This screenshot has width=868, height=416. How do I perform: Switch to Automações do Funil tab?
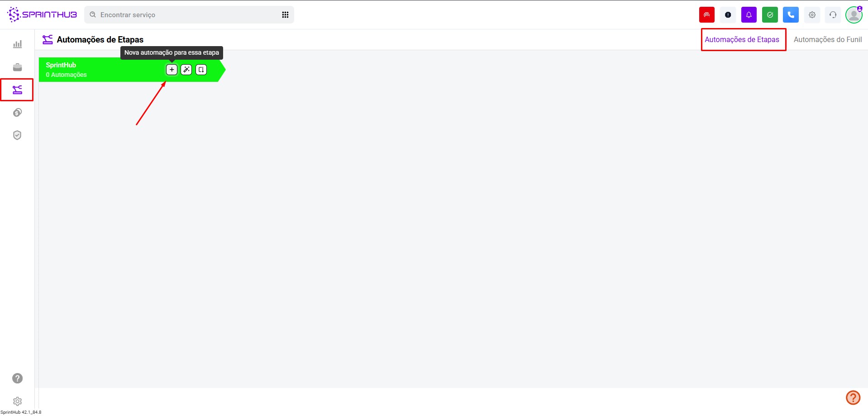point(827,40)
